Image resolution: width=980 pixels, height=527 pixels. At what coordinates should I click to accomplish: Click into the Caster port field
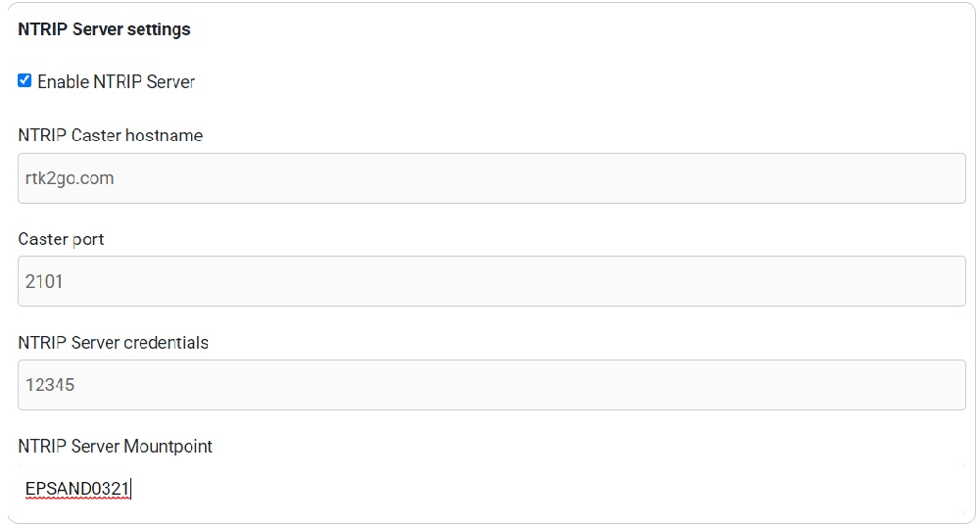pyautogui.click(x=492, y=281)
